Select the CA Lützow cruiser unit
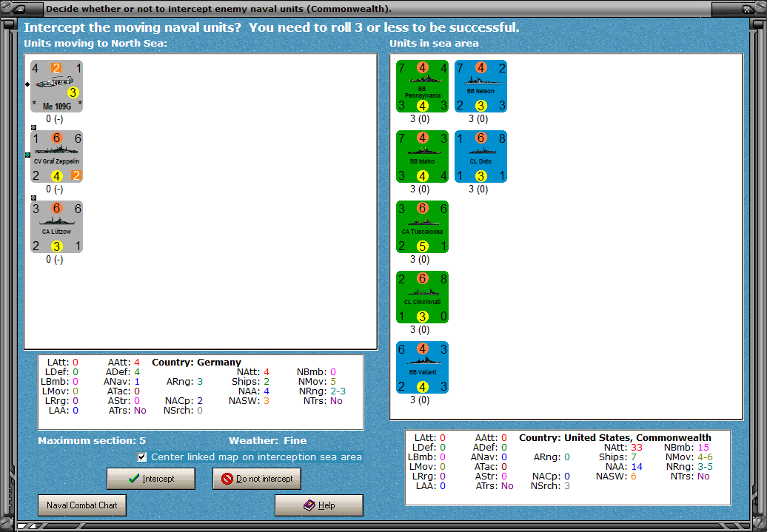Image resolution: width=767 pixels, height=532 pixels. (57, 227)
